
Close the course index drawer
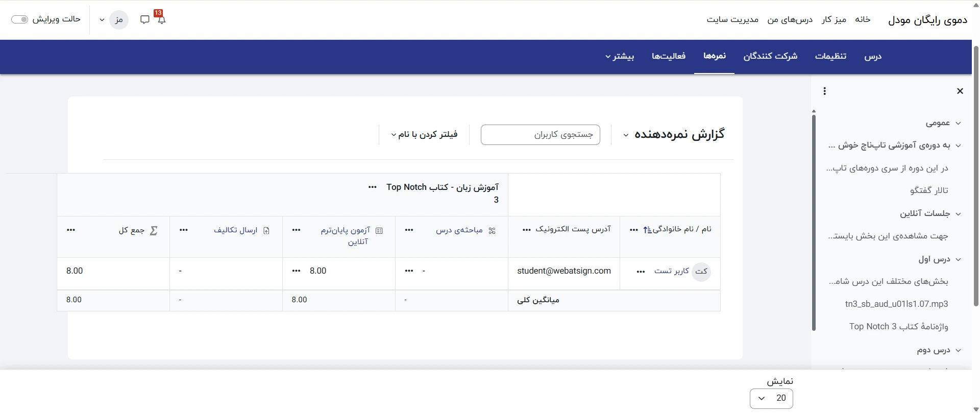pos(960,91)
